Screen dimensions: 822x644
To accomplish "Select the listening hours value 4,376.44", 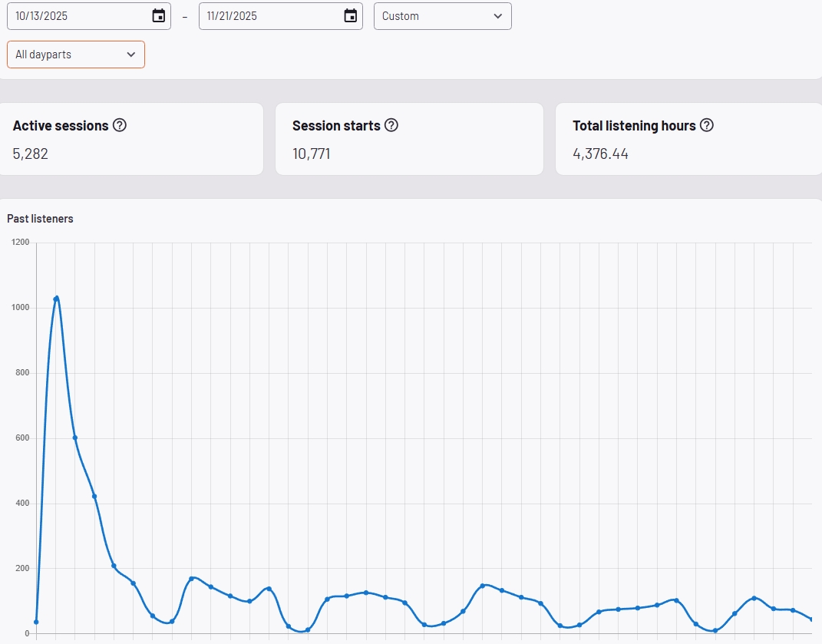I will click(x=600, y=154).
